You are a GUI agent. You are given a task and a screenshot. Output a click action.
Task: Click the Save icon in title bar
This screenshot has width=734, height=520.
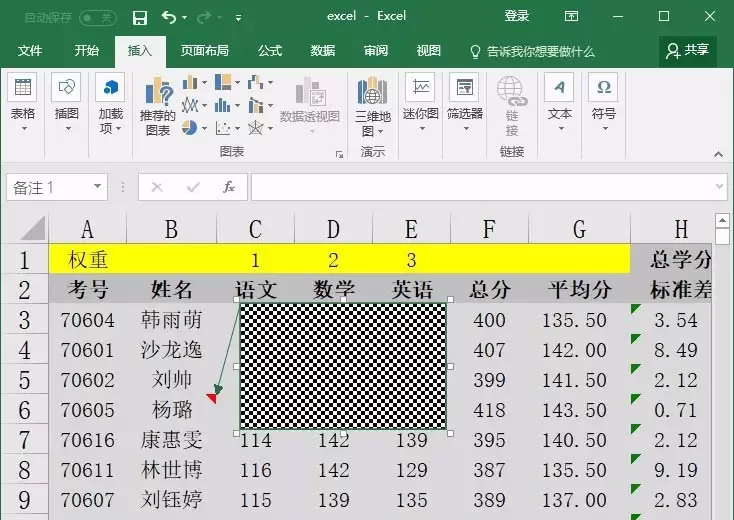pos(140,18)
